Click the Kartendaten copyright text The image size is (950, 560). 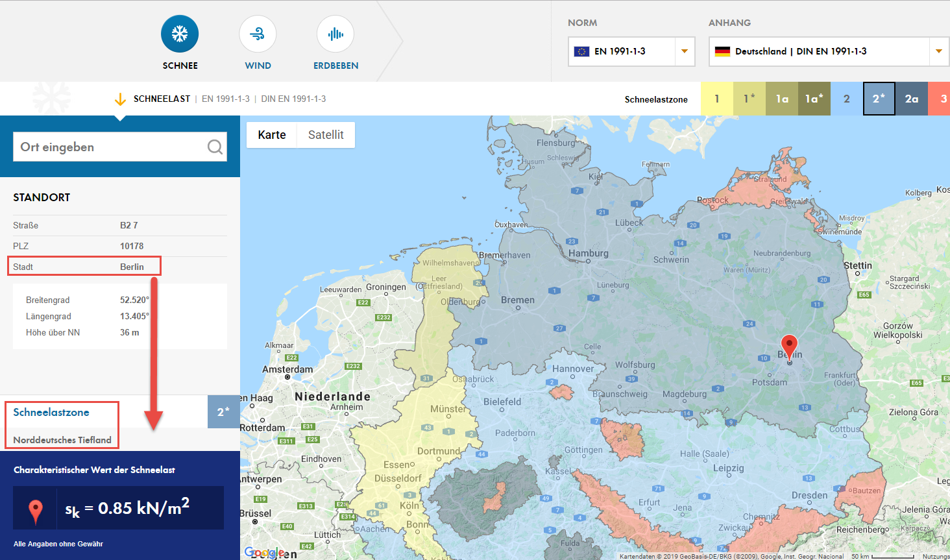732,556
